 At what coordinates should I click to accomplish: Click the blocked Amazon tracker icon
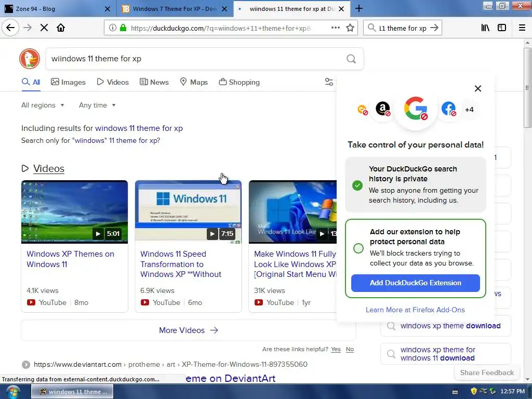coord(383,109)
